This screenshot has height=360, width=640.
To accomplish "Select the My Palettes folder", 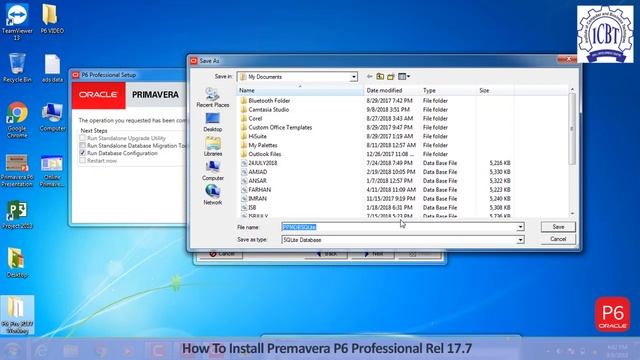I will [x=263, y=145].
